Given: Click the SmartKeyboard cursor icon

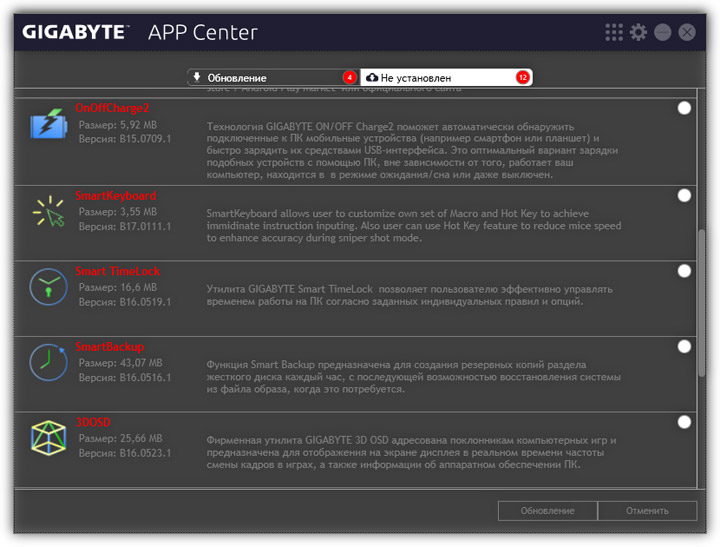Looking at the screenshot, I should [x=49, y=212].
